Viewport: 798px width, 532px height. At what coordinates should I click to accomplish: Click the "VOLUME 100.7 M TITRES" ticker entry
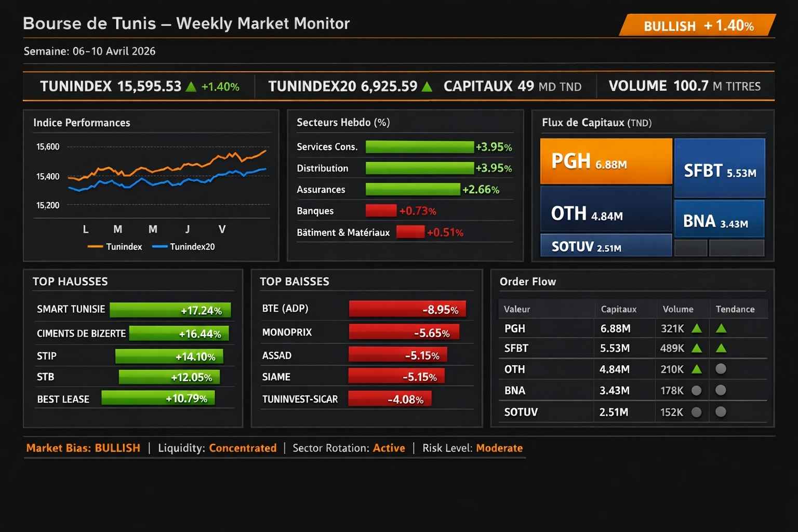click(685, 86)
